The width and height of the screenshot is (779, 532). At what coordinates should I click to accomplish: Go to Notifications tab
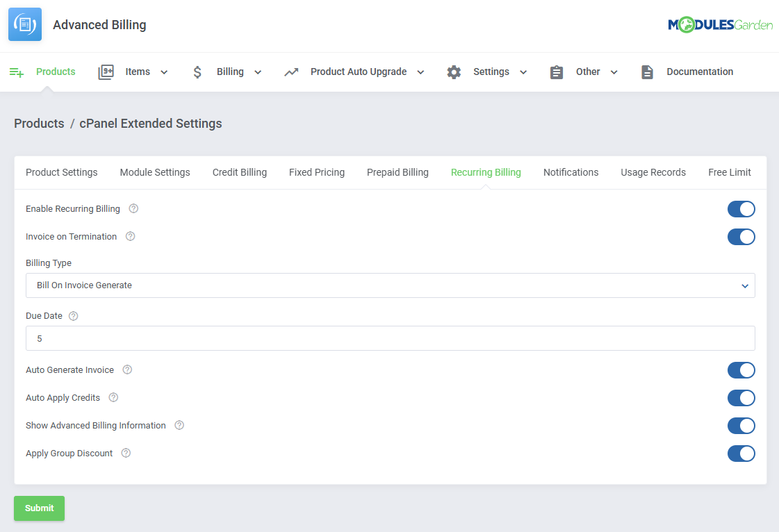coord(571,172)
